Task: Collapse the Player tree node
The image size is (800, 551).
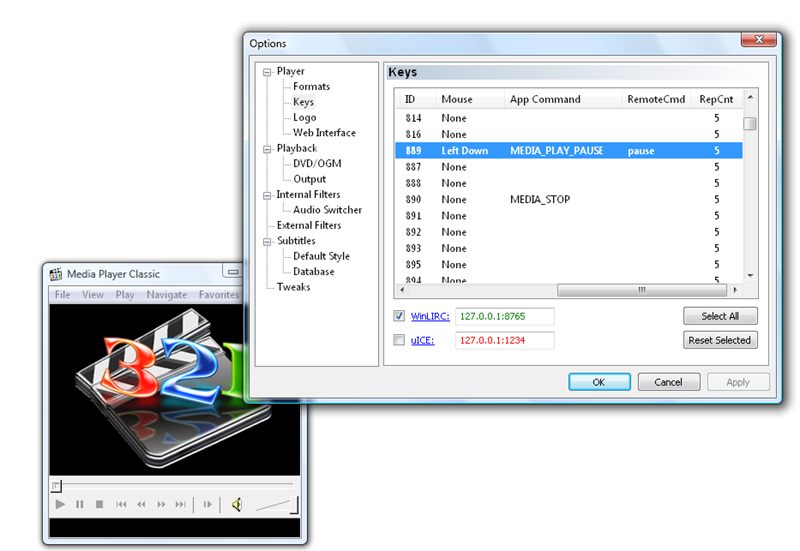Action: (x=267, y=72)
